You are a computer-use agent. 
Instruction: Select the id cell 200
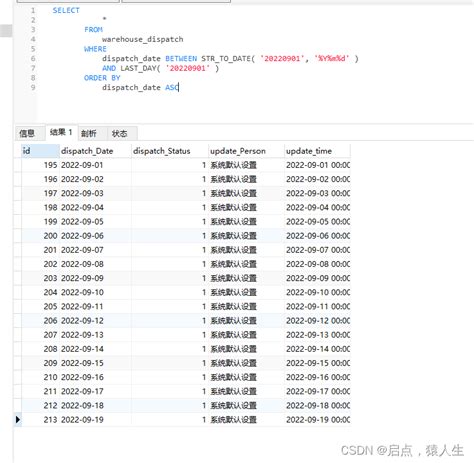(x=40, y=236)
